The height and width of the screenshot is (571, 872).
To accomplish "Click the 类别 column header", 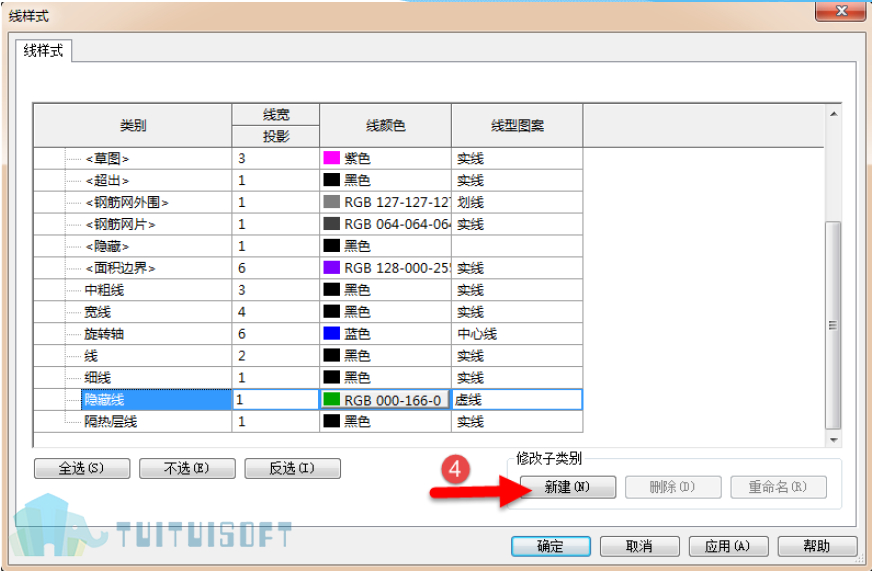I will point(133,126).
